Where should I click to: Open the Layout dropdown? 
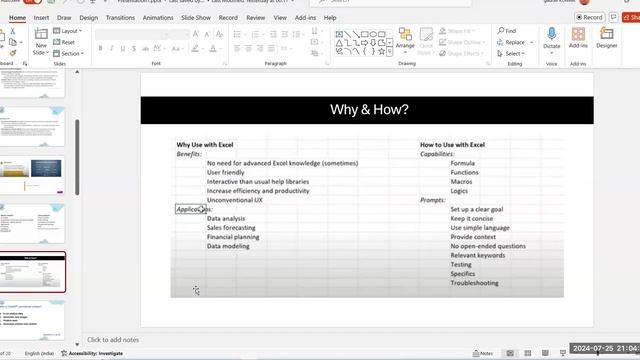(x=67, y=31)
